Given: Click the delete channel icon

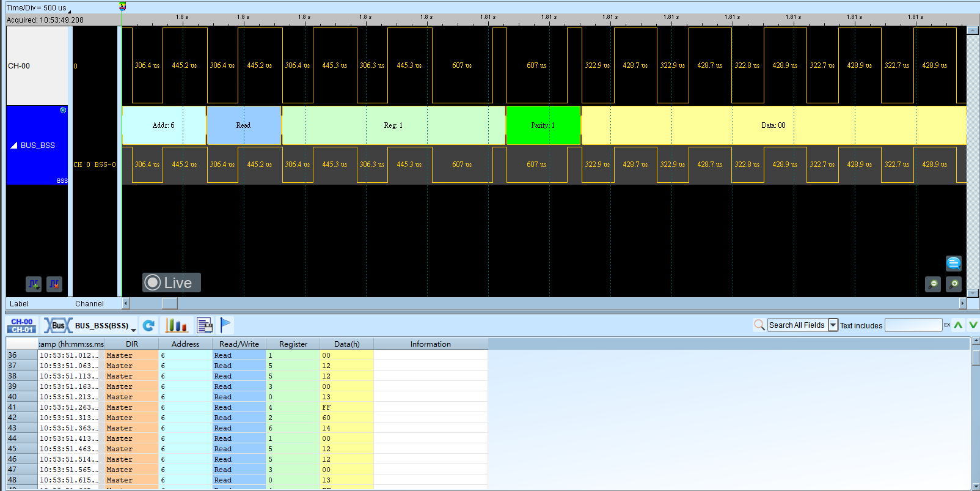Looking at the screenshot, I should click(54, 284).
